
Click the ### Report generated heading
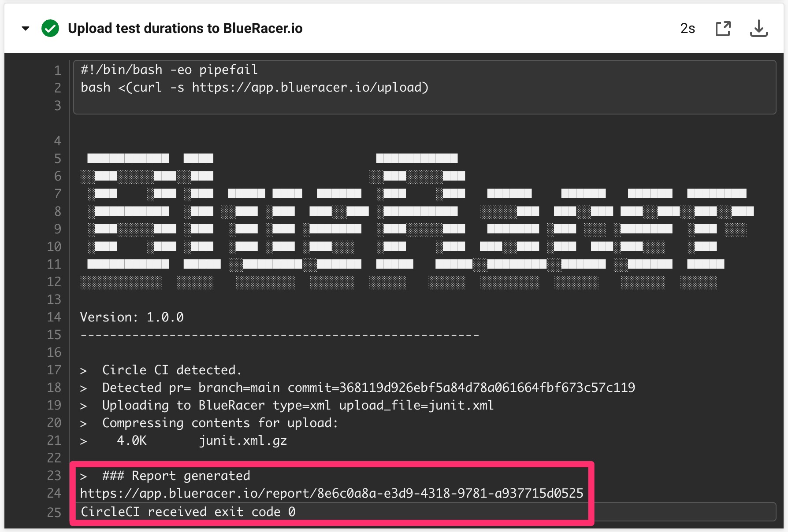click(x=175, y=476)
